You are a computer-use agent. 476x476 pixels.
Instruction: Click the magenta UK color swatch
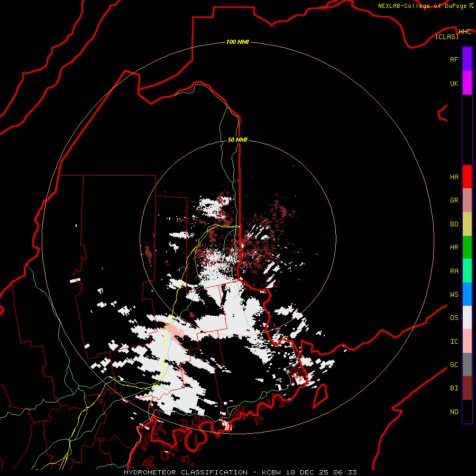(467, 83)
